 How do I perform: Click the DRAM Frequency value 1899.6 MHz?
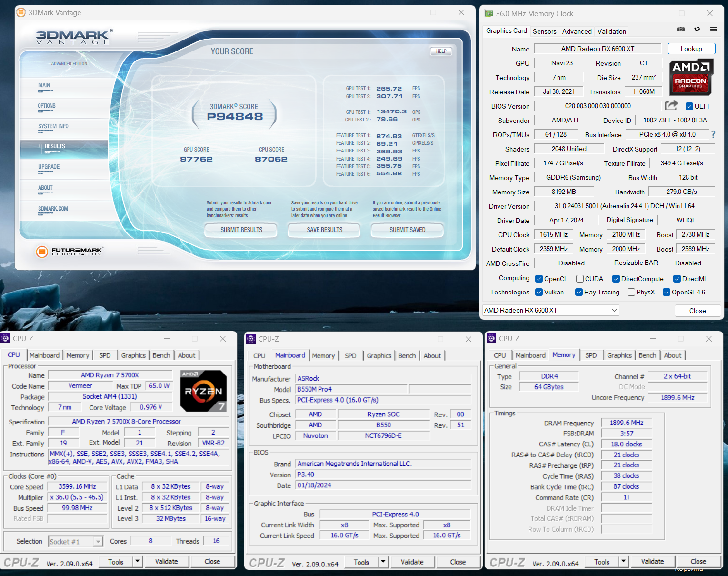tap(626, 423)
